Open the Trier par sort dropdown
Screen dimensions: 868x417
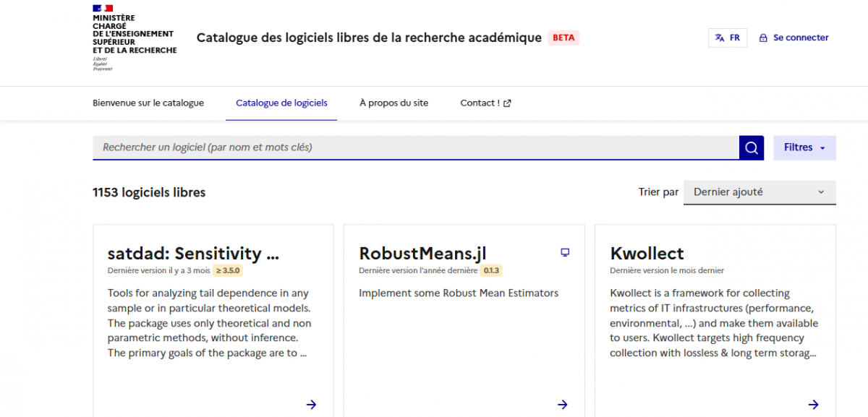click(x=759, y=192)
